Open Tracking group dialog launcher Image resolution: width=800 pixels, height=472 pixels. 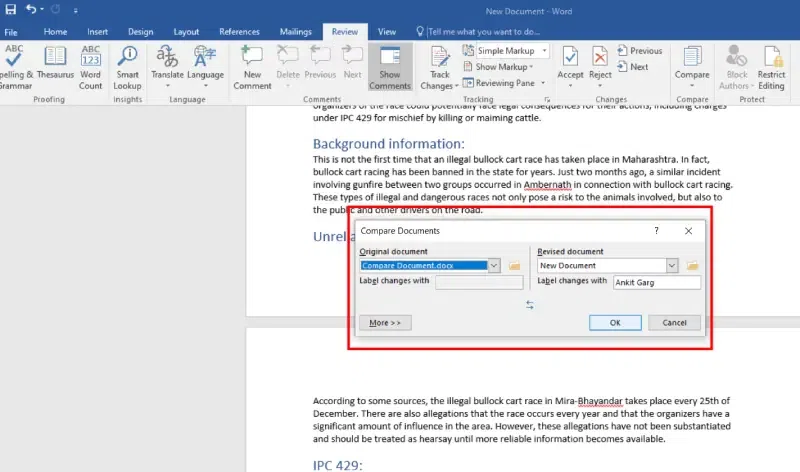[547, 100]
